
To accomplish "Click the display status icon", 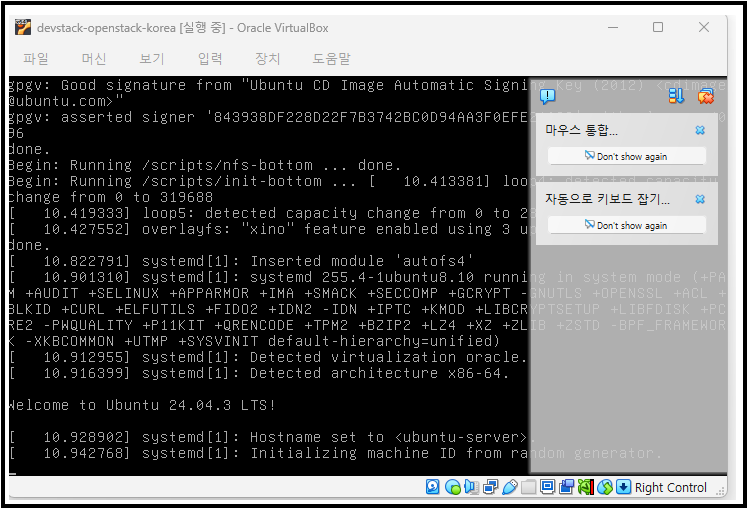I will coord(547,487).
